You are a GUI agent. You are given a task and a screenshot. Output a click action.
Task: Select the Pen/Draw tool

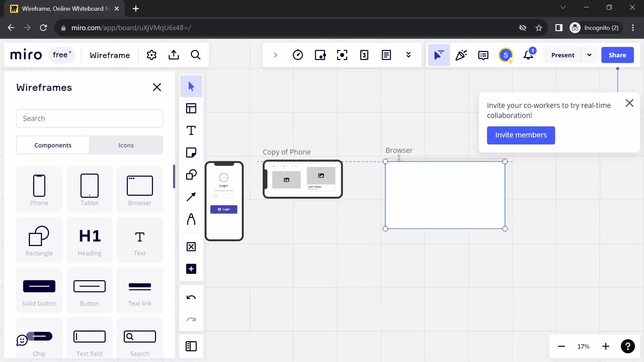point(191,219)
